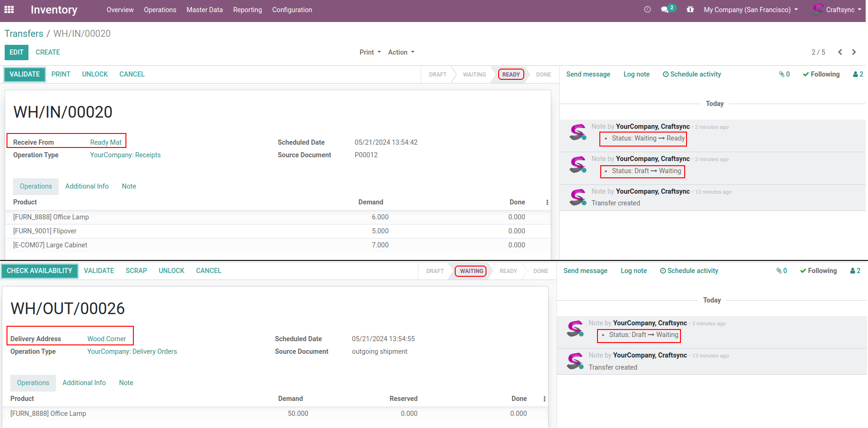The height and width of the screenshot is (428, 868).
Task: Go to previous record with left arrow
Action: pyautogui.click(x=840, y=52)
